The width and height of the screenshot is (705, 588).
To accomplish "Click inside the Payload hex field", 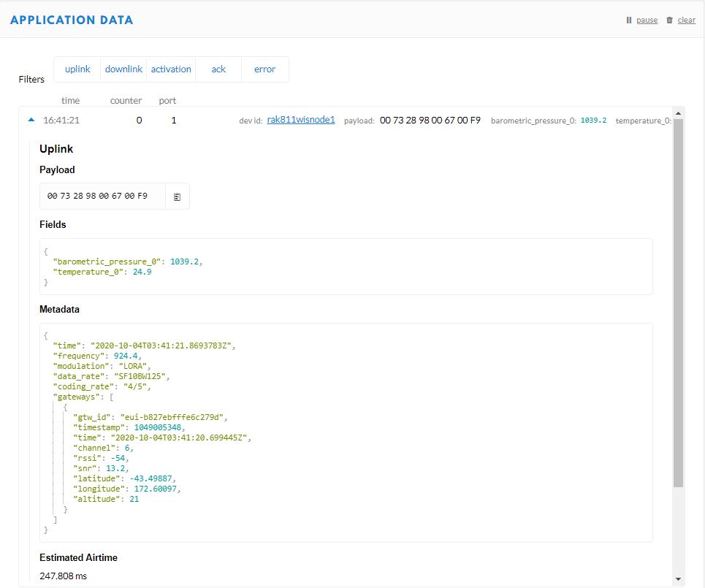I will (97, 196).
